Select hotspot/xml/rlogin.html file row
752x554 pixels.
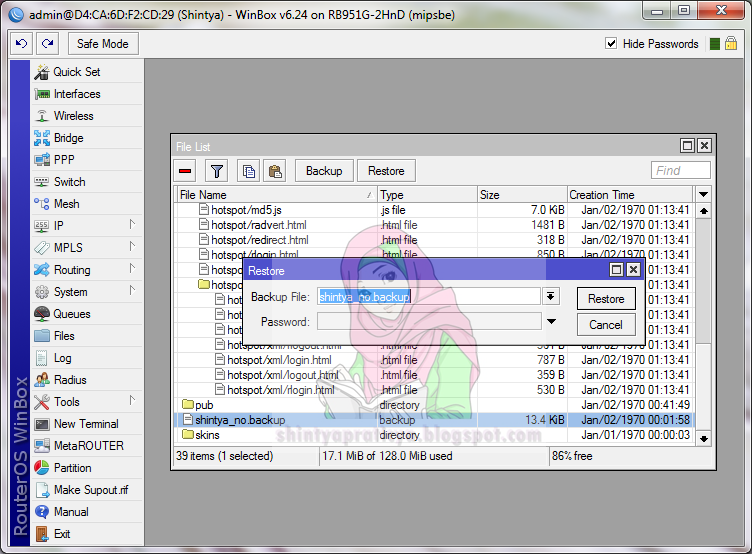click(x=435, y=390)
